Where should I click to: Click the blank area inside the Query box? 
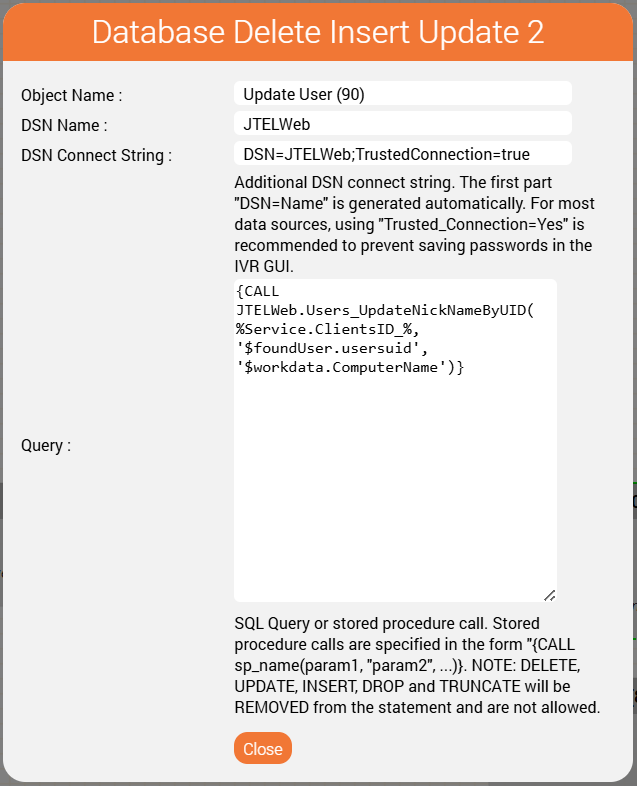[395, 490]
